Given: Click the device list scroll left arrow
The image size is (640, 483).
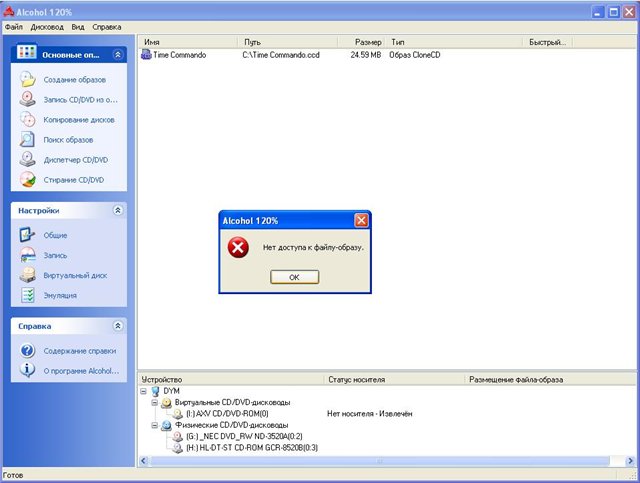Looking at the screenshot, I should click(143, 461).
